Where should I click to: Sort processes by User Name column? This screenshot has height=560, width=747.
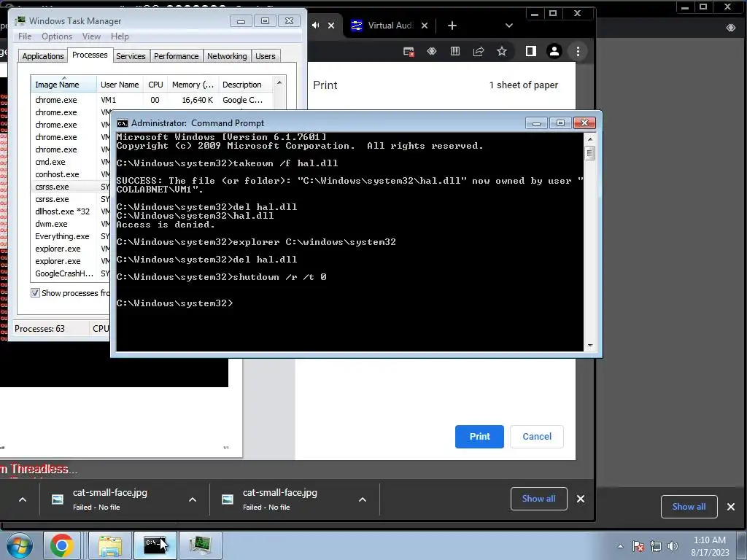pyautogui.click(x=120, y=85)
